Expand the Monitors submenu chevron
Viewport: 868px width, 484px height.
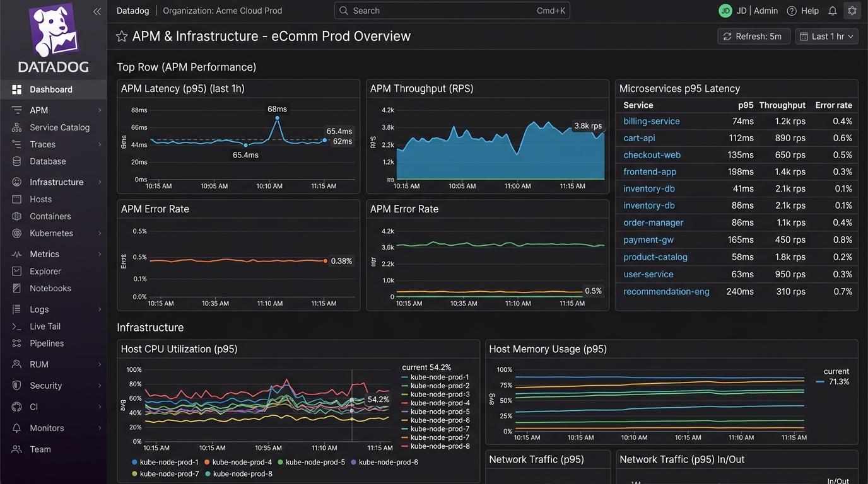[x=100, y=428]
